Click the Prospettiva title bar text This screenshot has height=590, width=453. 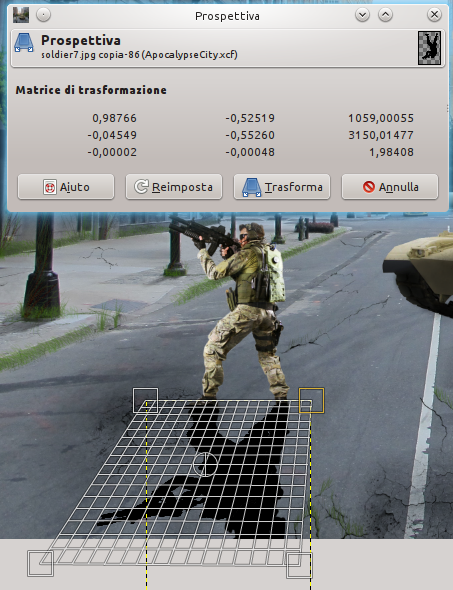click(x=227, y=16)
